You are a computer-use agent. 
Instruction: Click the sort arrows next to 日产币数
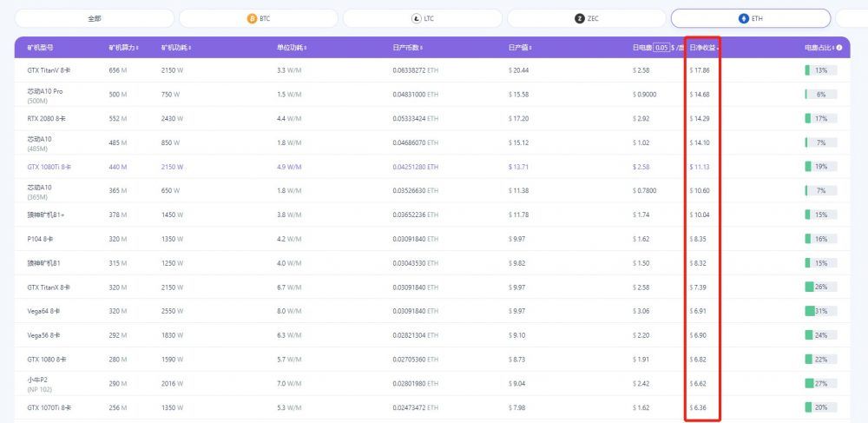click(x=421, y=48)
